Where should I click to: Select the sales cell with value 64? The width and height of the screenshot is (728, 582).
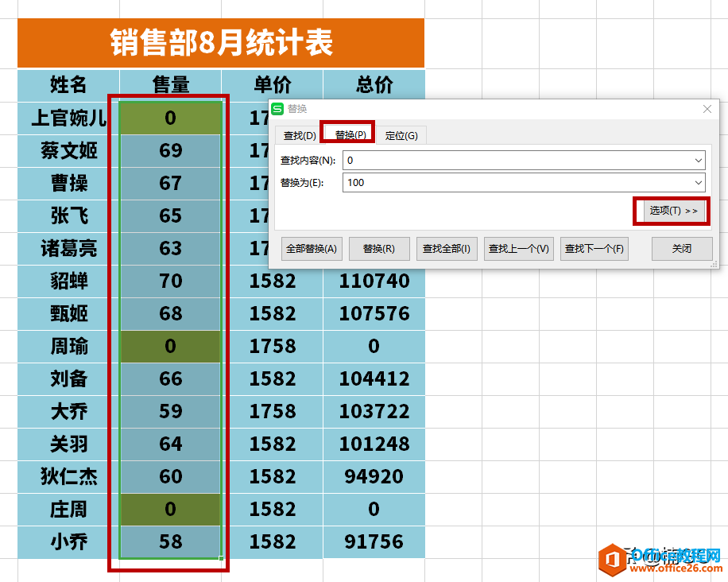click(x=170, y=444)
